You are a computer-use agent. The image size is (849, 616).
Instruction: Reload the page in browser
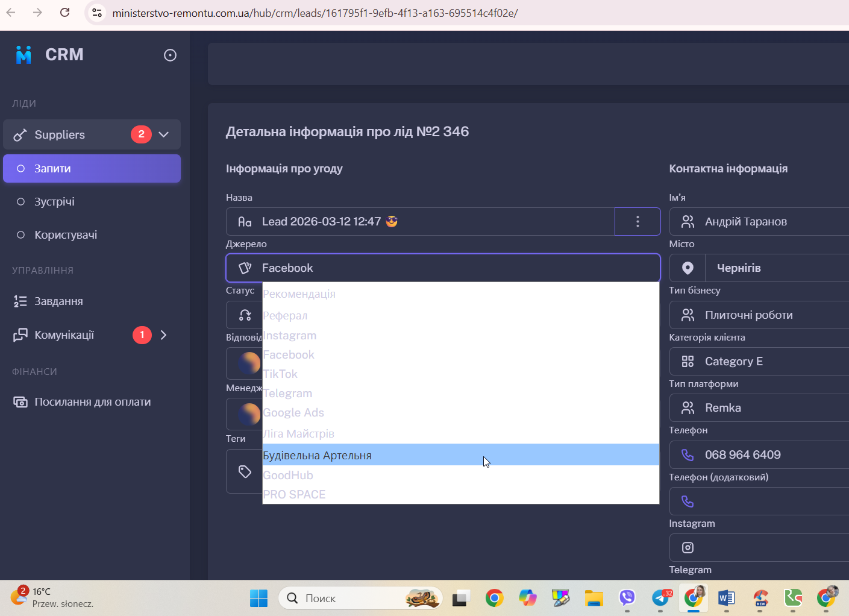(65, 12)
